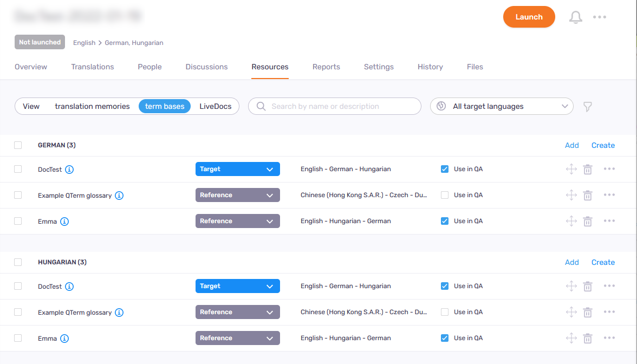
Task: Open top-right three-dot menu beside bell
Action: [599, 17]
